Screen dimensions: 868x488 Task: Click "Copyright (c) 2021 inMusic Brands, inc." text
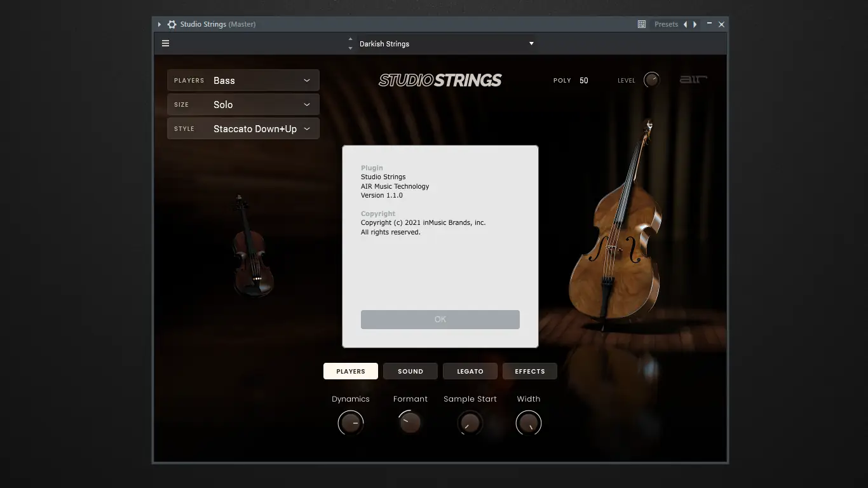click(x=423, y=223)
